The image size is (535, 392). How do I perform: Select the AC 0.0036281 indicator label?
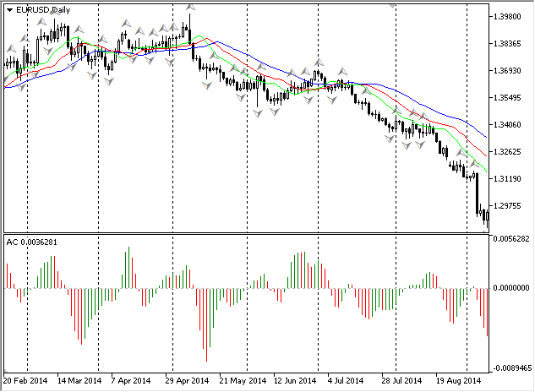32,242
